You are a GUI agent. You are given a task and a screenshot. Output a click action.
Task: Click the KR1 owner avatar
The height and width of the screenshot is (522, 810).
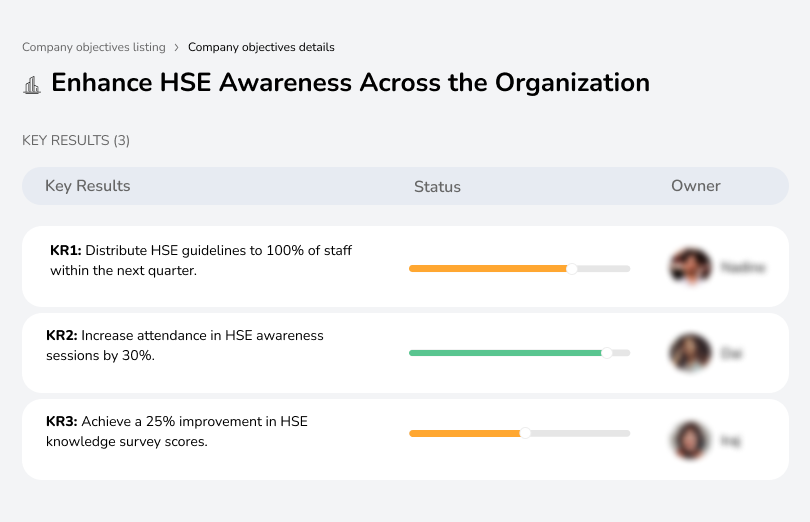click(690, 267)
